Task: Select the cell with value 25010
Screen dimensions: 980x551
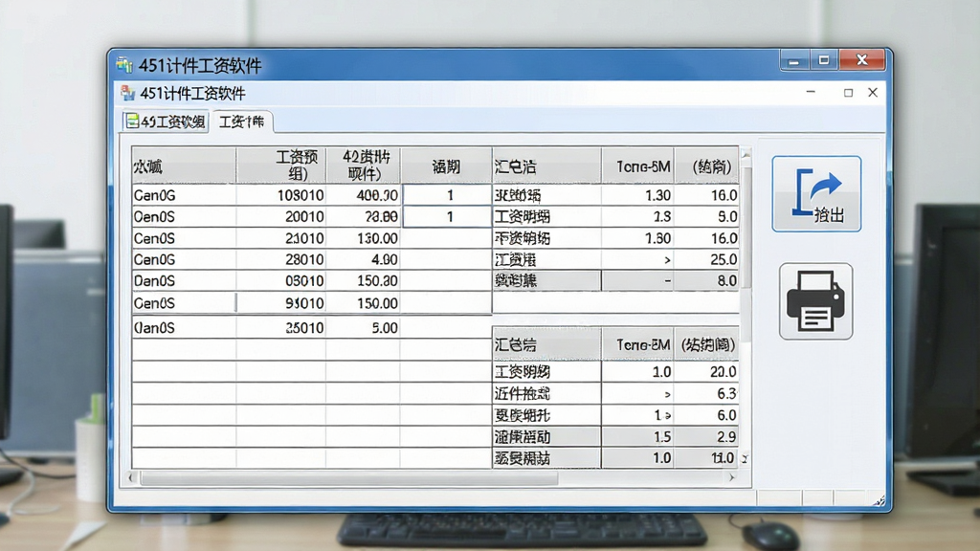Action: (281, 327)
